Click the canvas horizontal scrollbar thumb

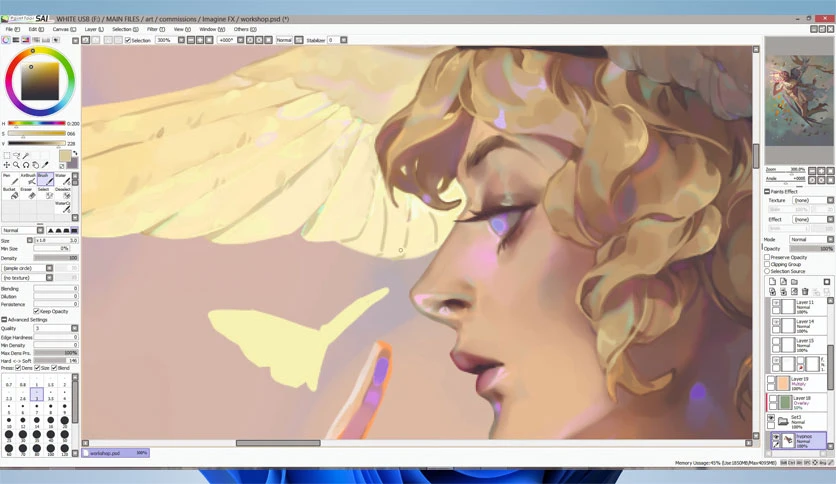coord(278,443)
